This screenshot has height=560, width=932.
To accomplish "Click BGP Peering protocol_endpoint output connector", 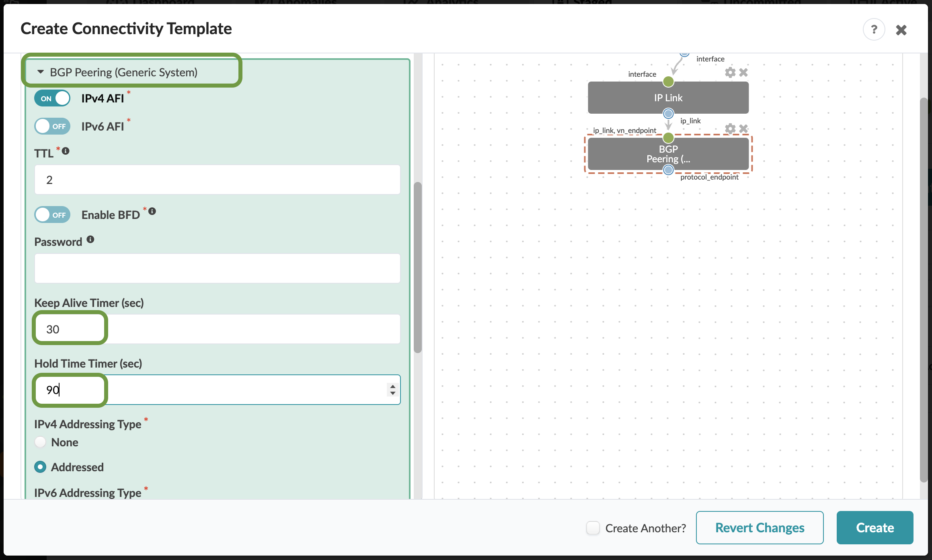I will click(x=668, y=170).
